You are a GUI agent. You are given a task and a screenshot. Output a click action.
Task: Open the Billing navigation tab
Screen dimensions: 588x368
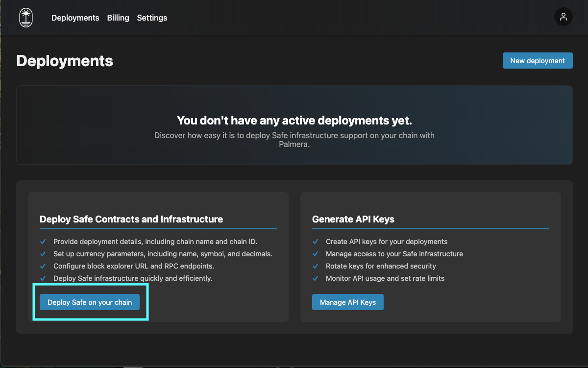(x=118, y=18)
